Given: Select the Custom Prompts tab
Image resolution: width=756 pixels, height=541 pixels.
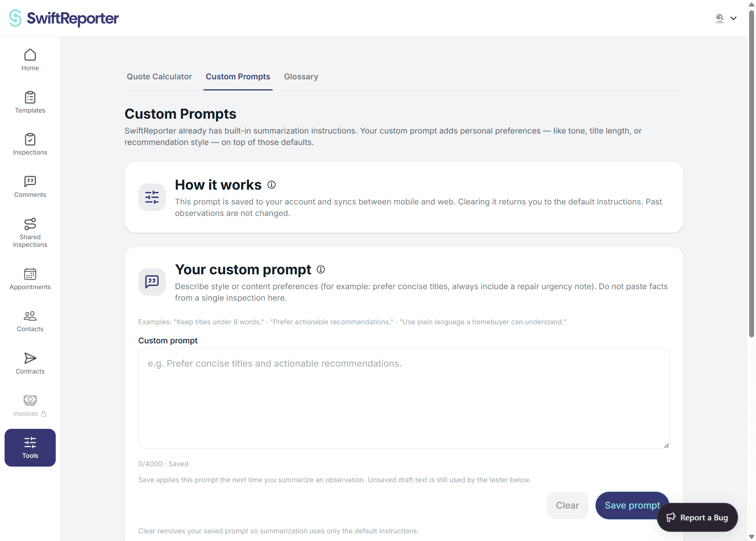Looking at the screenshot, I should coord(238,77).
